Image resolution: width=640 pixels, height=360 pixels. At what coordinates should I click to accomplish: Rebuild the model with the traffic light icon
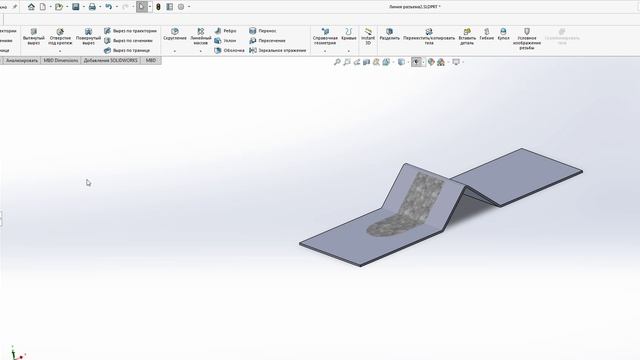[x=158, y=7]
